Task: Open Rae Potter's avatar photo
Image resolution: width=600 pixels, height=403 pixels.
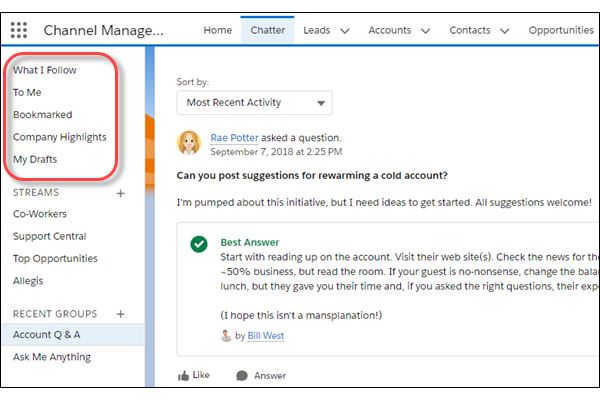Action: coord(189,143)
